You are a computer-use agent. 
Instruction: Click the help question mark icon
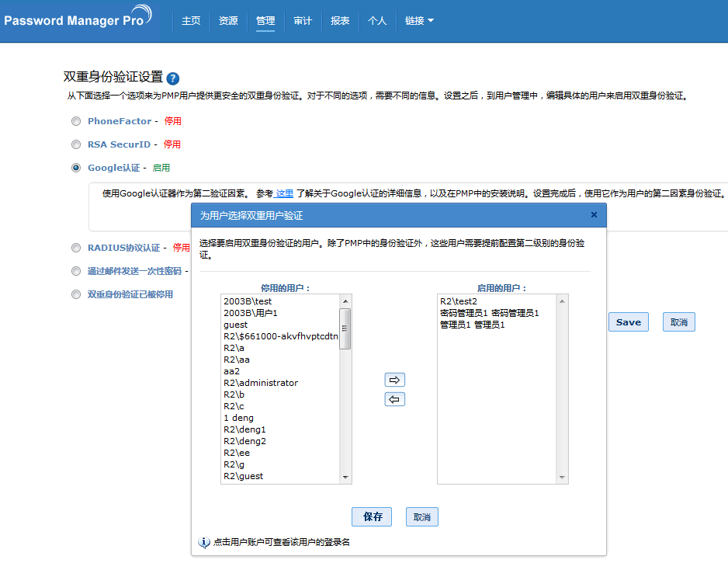click(x=173, y=78)
